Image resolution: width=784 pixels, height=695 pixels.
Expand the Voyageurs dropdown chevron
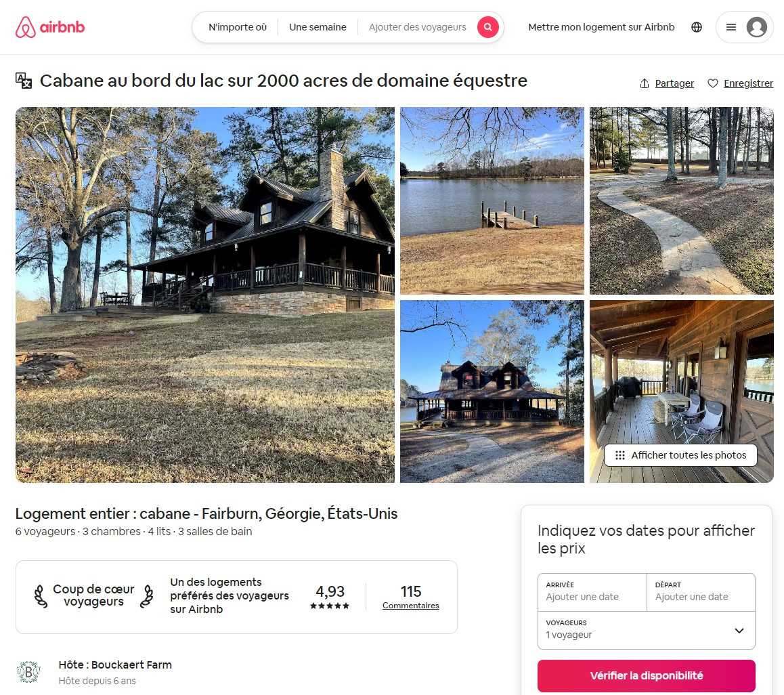tap(739, 631)
